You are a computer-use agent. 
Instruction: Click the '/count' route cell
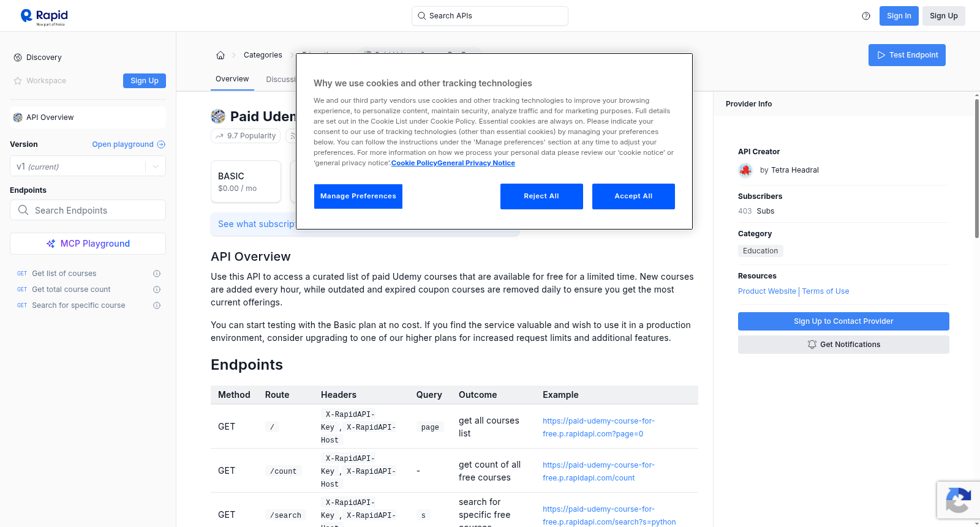(284, 471)
